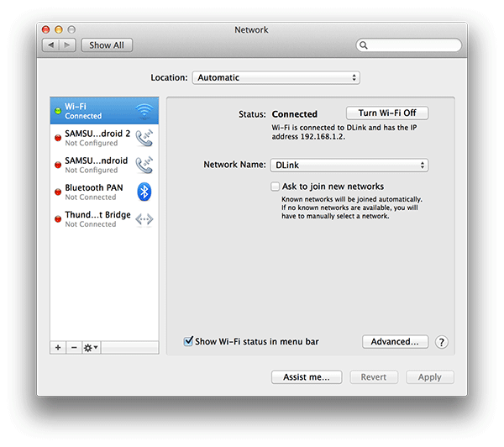Select Bluetooth PAN service row

[x=104, y=192]
